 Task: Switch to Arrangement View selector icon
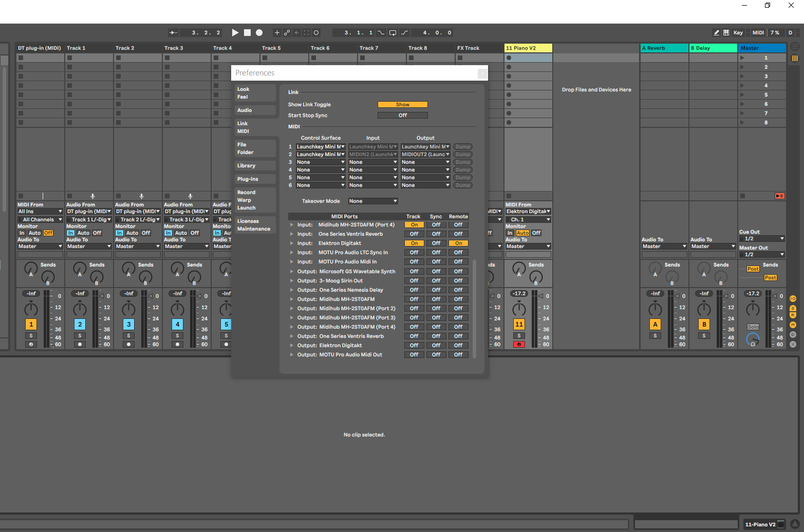point(795,46)
